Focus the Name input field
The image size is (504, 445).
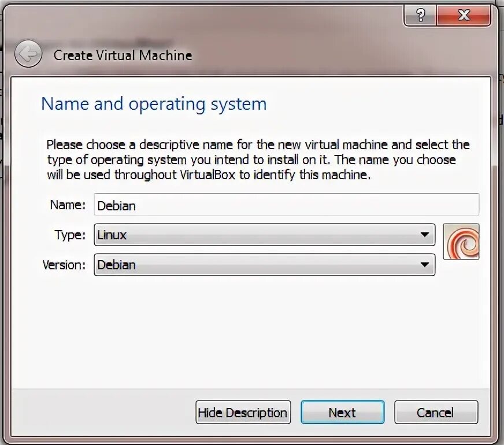pyautogui.click(x=287, y=205)
